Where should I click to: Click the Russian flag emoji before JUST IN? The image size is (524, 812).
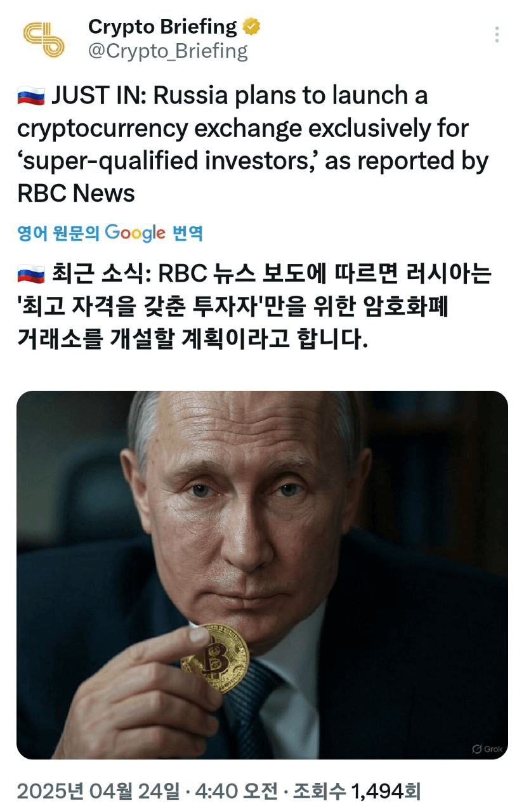pos(30,97)
